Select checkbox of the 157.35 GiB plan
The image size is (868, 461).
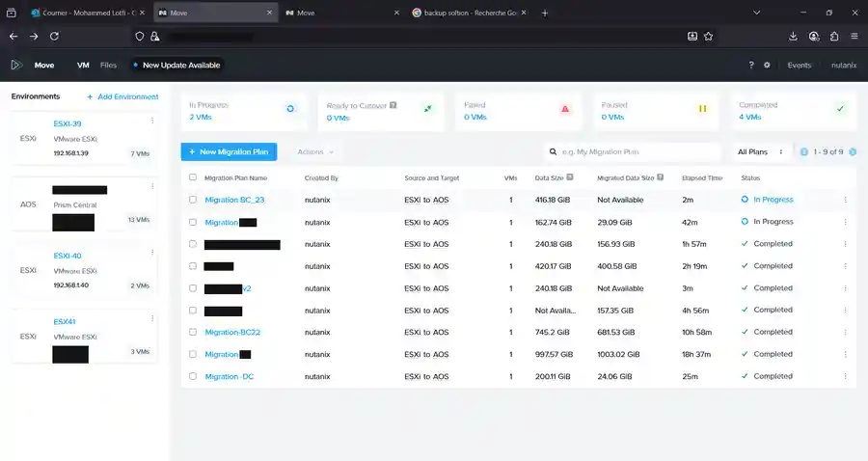tap(193, 311)
